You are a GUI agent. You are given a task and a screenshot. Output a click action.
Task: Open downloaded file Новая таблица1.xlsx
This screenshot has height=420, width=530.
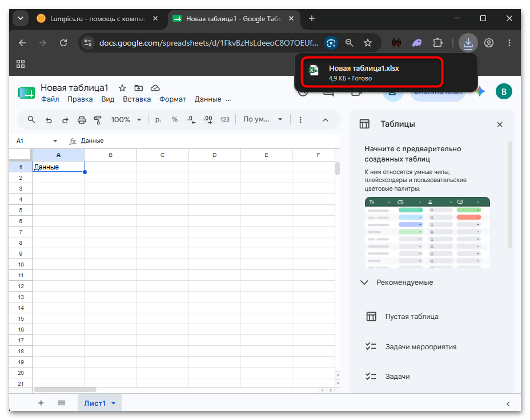pos(372,72)
